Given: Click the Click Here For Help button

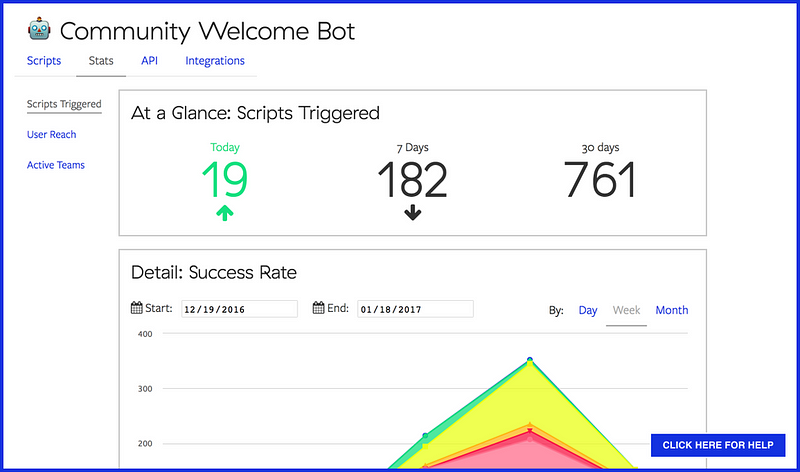Looking at the screenshot, I should (718, 445).
